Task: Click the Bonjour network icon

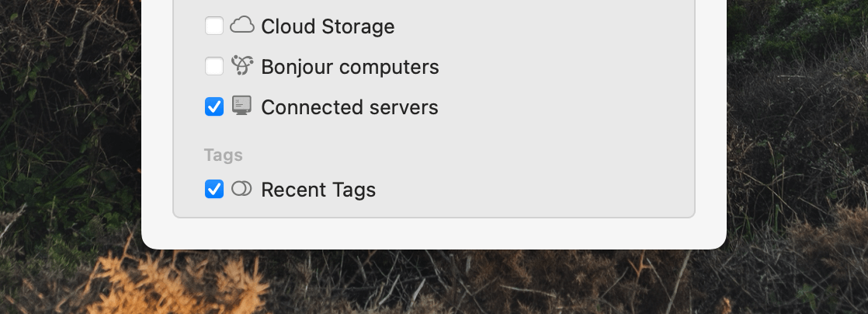Action: pos(242,65)
